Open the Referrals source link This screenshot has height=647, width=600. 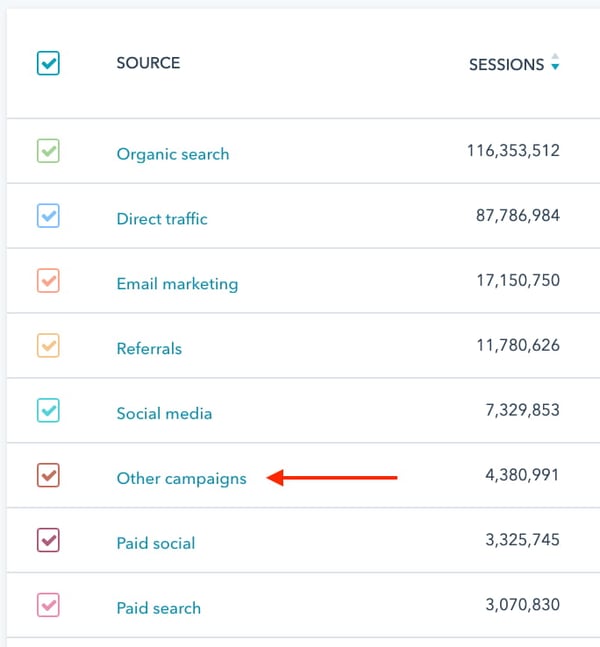(149, 349)
